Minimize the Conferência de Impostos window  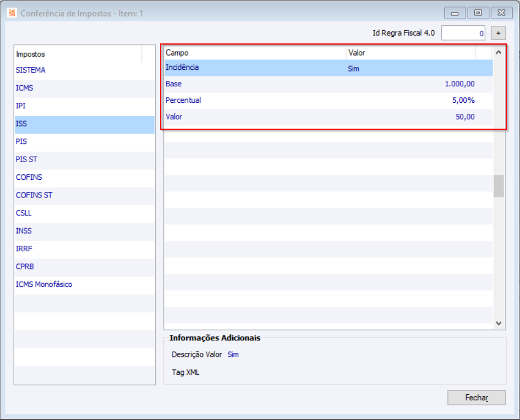(455, 13)
